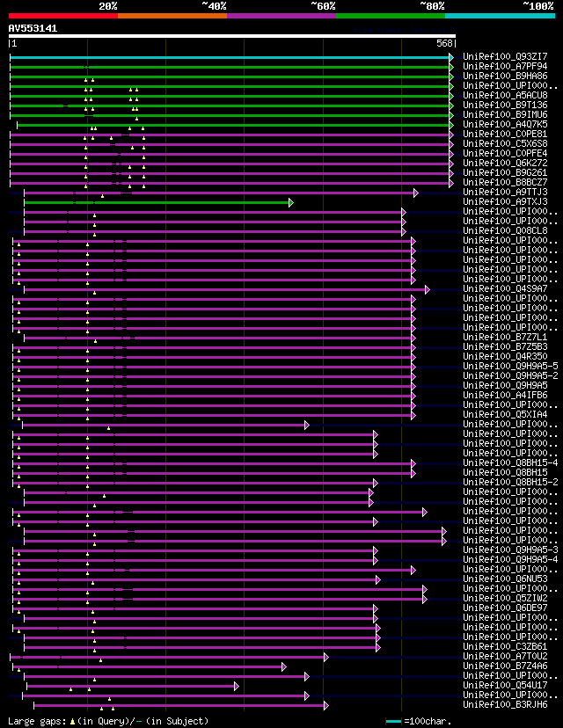Open hit UniRef100_B9IMU6
The height and width of the screenshot is (728, 563).
(x=505, y=114)
